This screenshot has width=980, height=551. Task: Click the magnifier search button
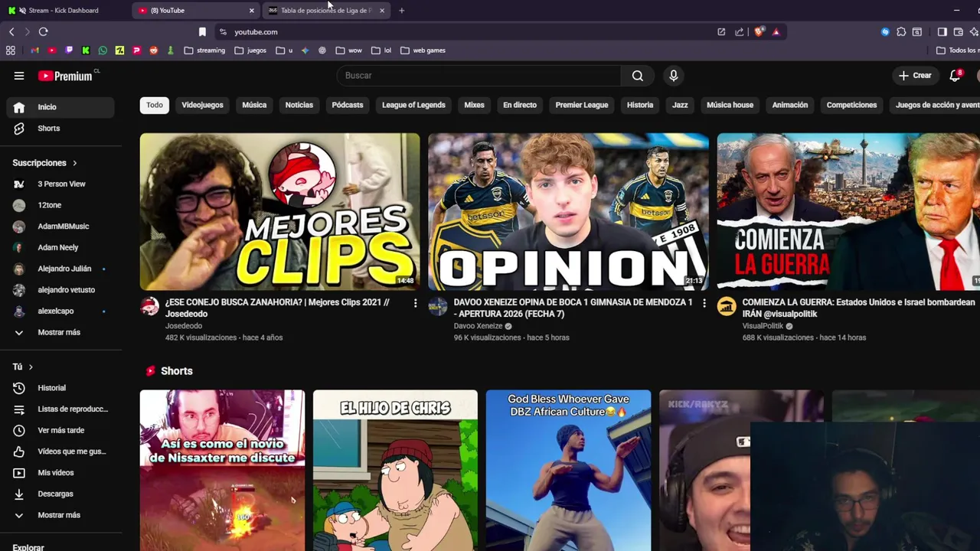[x=638, y=76]
